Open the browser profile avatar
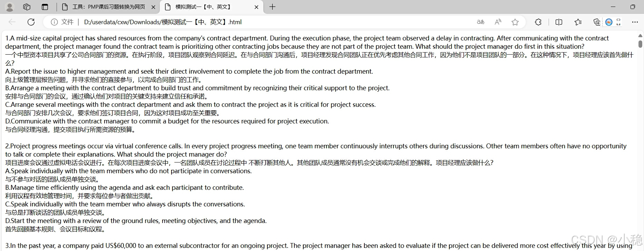This screenshot has width=644, height=251. (10, 7)
